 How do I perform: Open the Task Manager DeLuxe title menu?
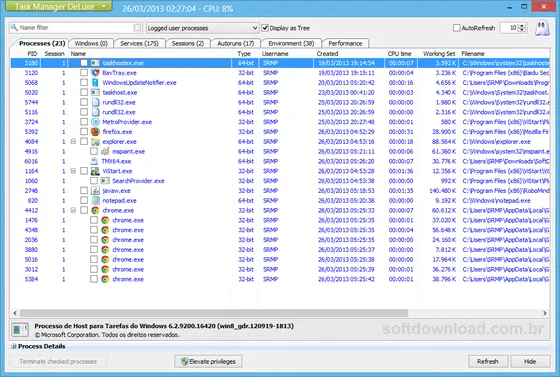[59, 6]
